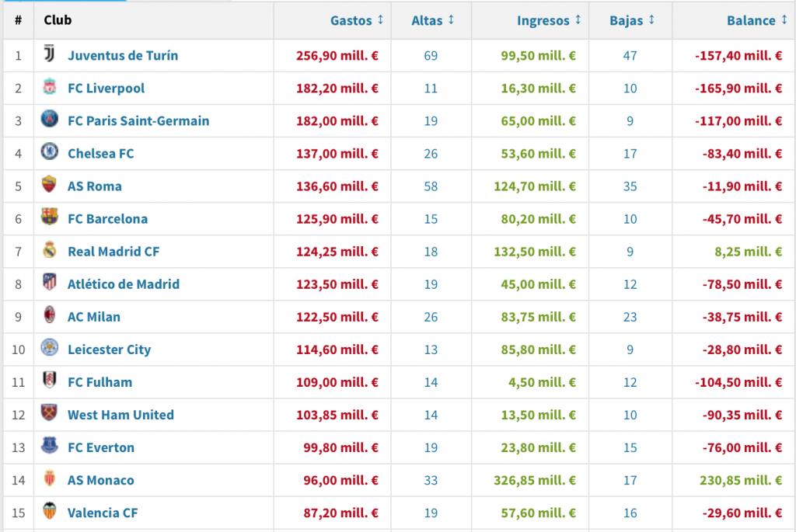Open the Atlético de Madrid club link

pos(124,284)
